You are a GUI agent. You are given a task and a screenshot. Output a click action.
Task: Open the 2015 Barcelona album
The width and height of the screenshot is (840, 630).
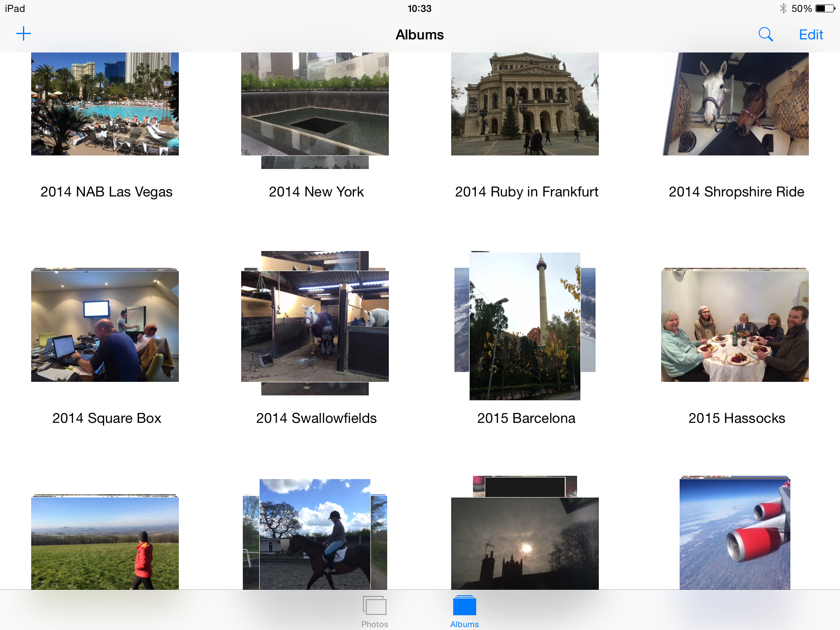click(525, 326)
